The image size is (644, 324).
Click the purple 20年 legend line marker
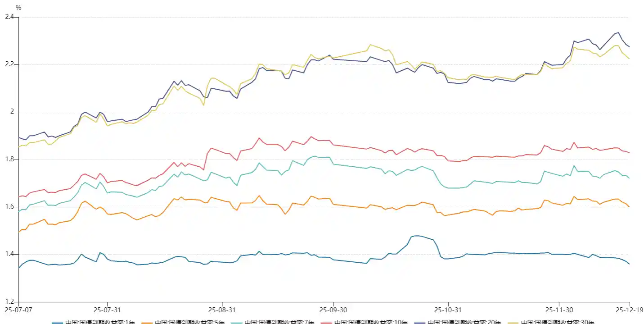[419, 322]
